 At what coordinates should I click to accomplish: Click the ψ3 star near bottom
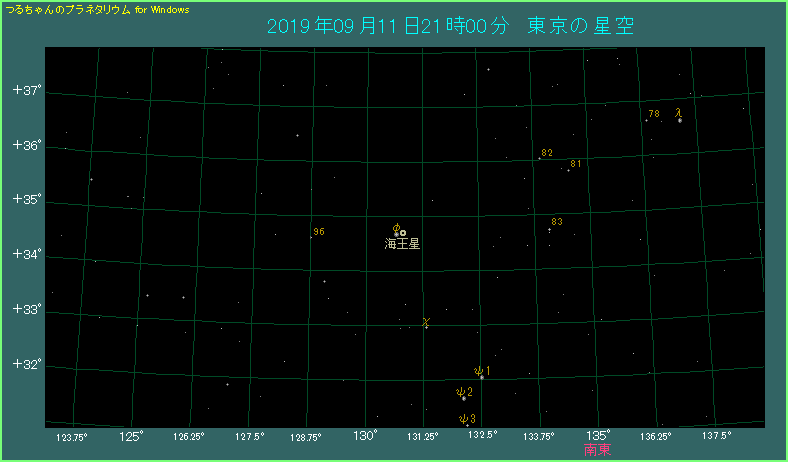[x=467, y=424]
